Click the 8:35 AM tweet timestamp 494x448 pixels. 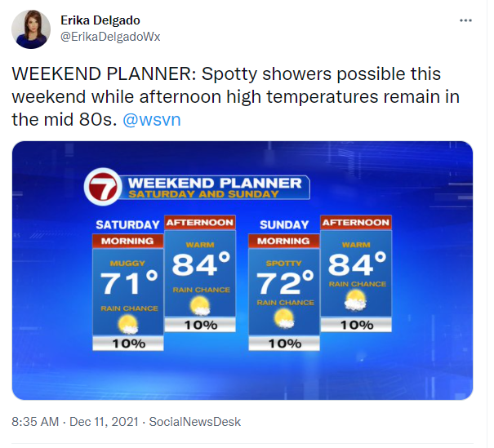35,422
